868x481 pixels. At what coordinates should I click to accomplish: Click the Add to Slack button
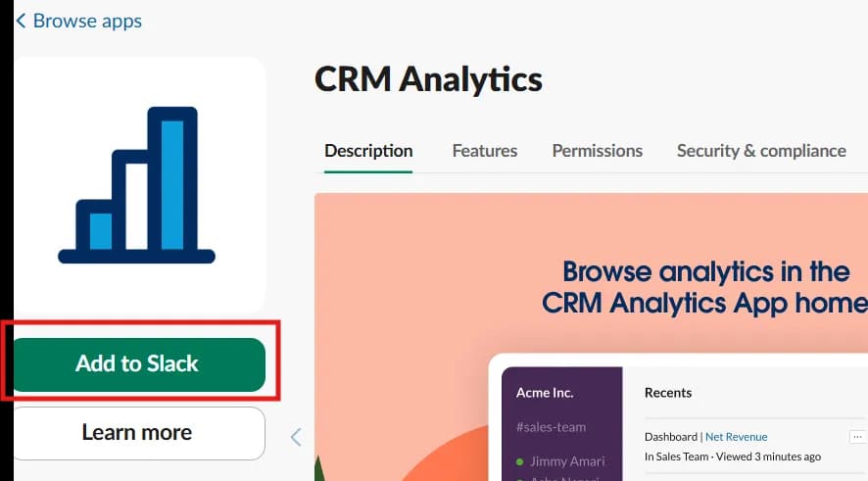(139, 364)
